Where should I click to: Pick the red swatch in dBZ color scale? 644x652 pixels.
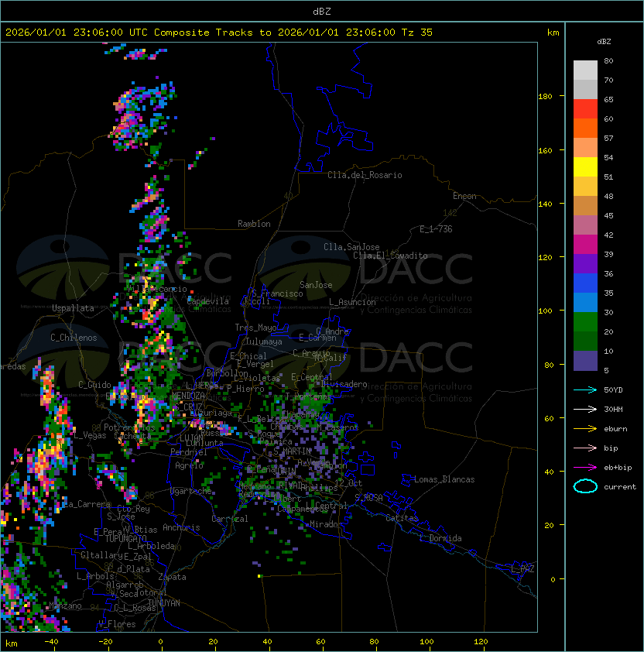click(585, 109)
